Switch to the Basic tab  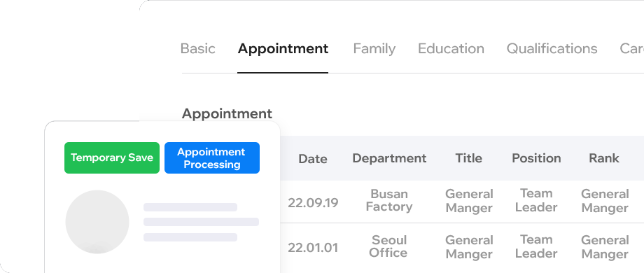[197, 48]
